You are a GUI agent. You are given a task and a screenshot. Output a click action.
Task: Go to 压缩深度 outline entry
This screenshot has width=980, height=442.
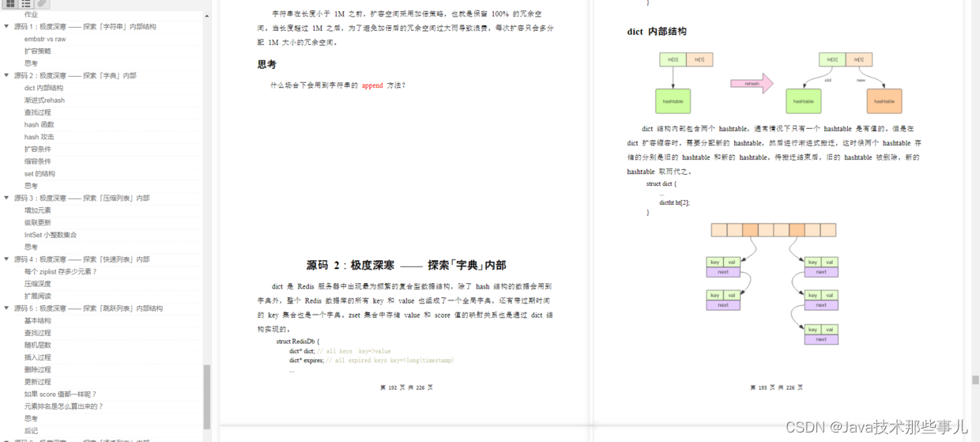37,284
